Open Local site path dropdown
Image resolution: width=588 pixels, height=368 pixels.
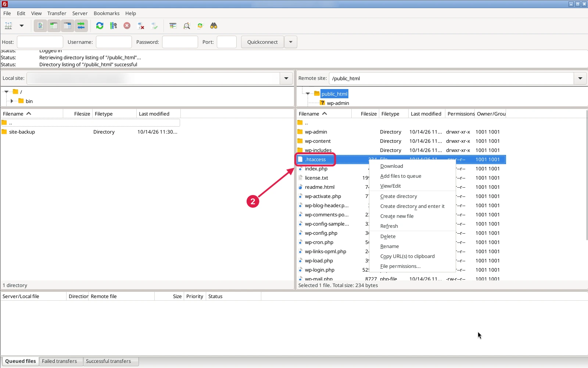coord(286,78)
